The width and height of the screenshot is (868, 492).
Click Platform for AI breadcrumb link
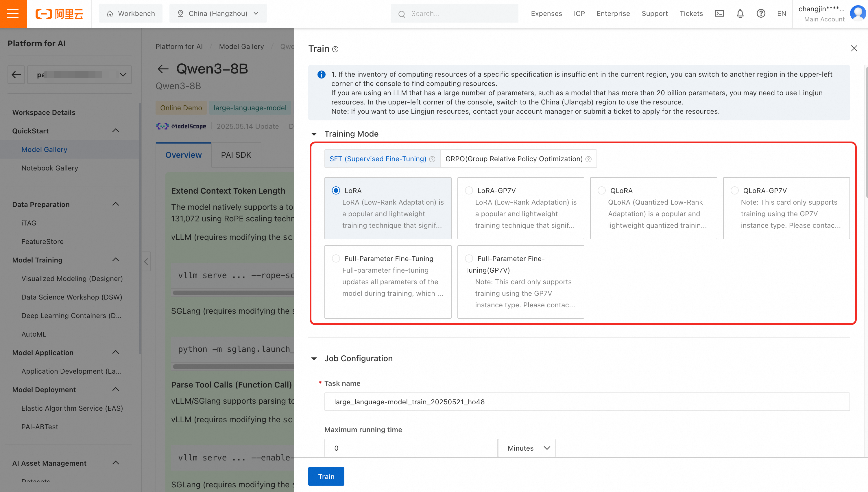179,47
